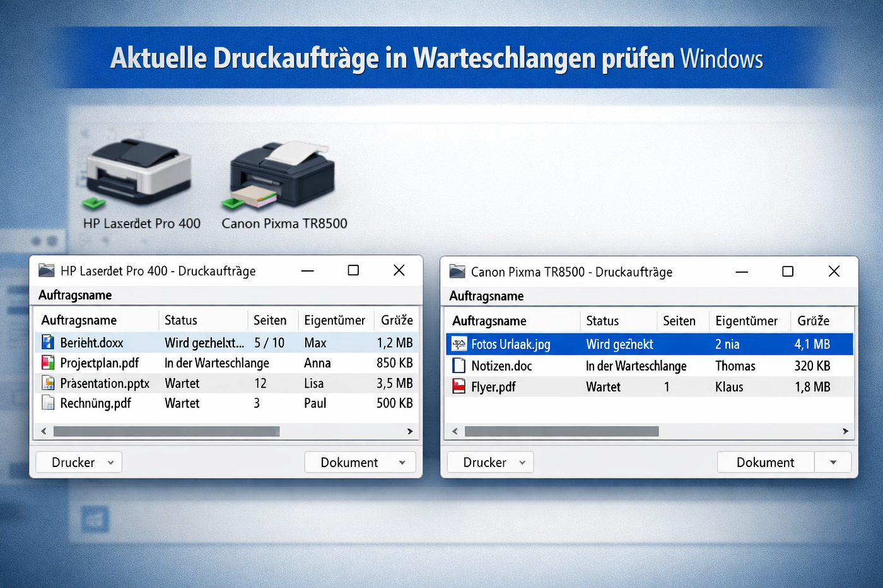Click the file icon beside Präsentation.pptx
The width and height of the screenshot is (883, 588).
tap(48, 383)
